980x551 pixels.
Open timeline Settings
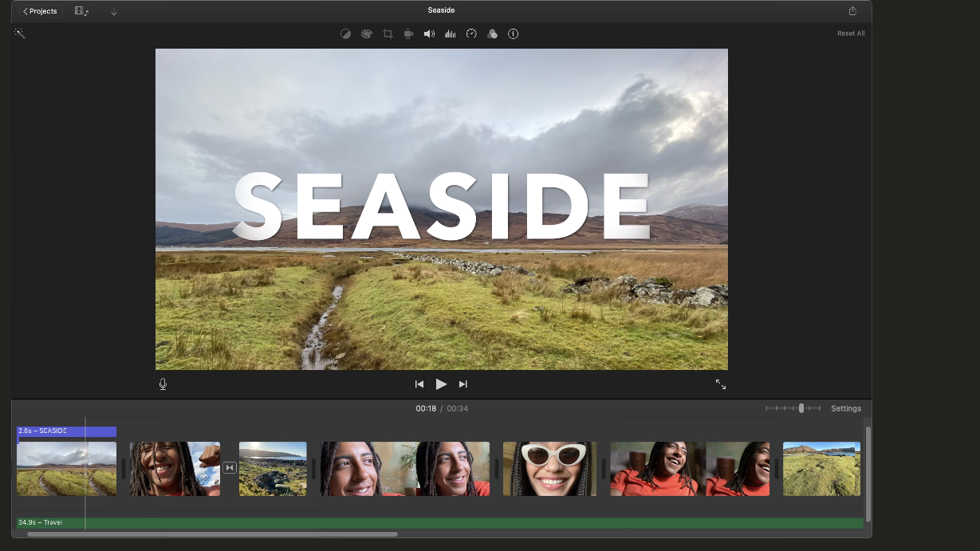click(846, 408)
